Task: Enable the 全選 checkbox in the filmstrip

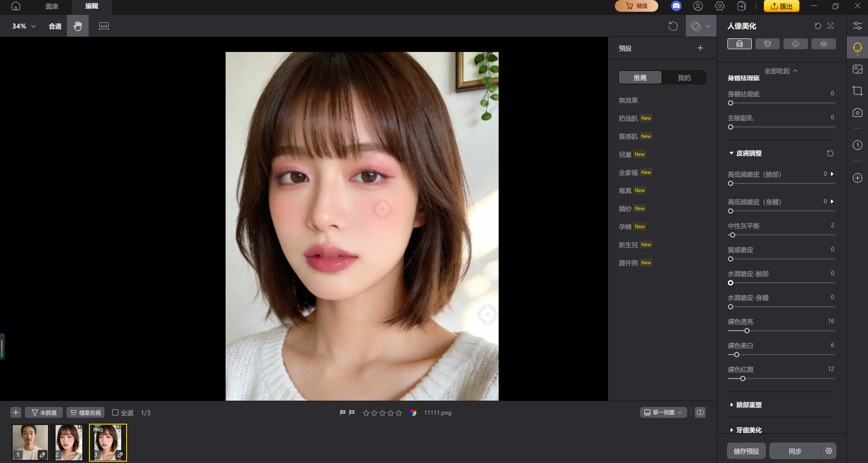Action: point(115,412)
